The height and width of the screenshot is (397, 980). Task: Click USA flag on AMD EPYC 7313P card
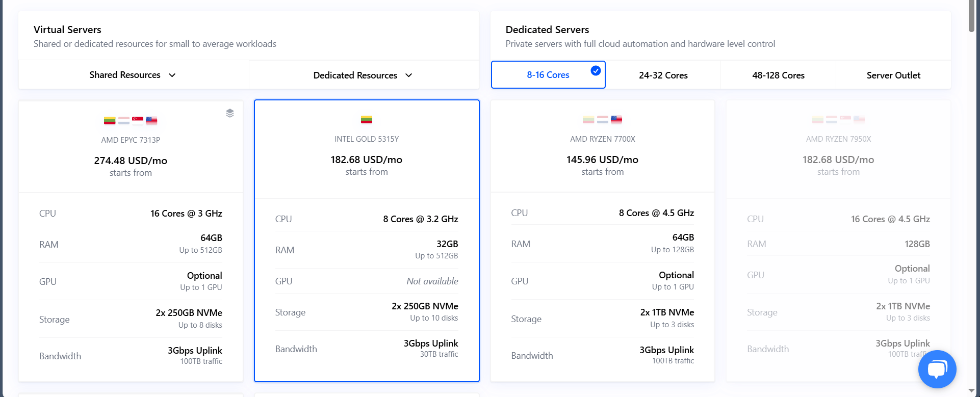[x=151, y=121]
